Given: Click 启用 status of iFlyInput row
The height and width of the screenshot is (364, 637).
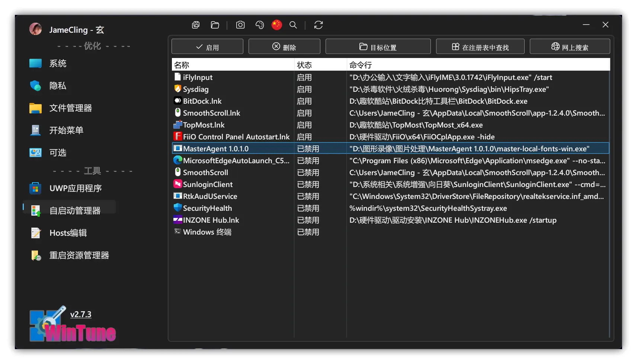Looking at the screenshot, I should click(x=304, y=77).
